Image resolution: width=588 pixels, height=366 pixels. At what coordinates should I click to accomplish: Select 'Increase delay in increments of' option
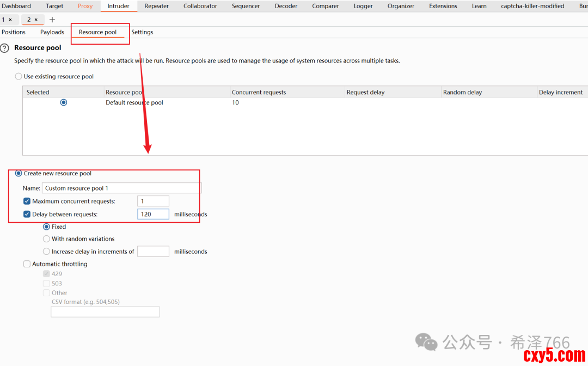coord(46,252)
